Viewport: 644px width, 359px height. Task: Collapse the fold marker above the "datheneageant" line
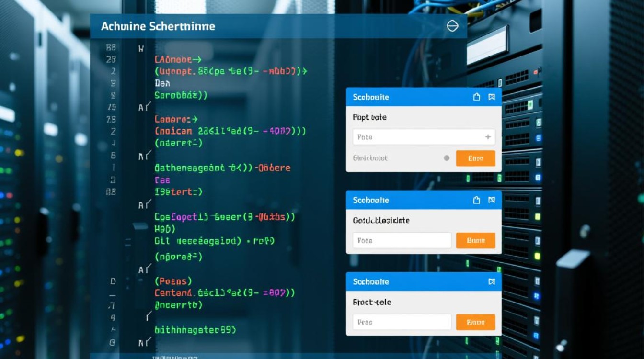(144, 156)
